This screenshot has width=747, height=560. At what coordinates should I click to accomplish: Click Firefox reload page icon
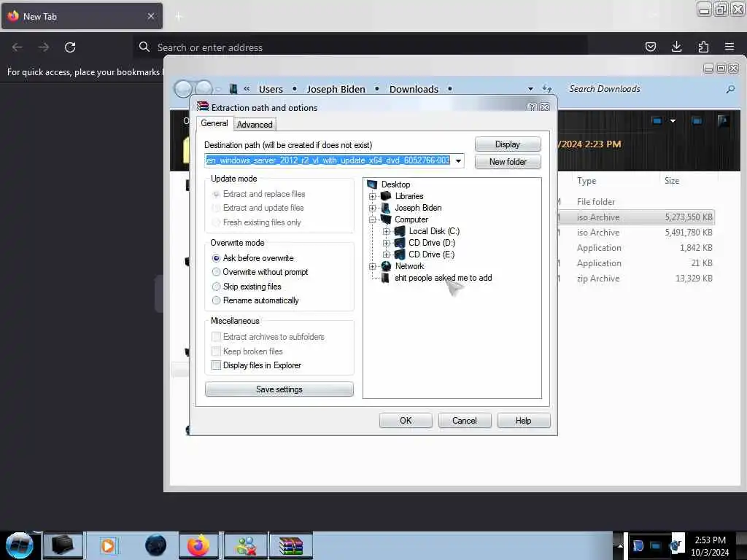[70, 47]
